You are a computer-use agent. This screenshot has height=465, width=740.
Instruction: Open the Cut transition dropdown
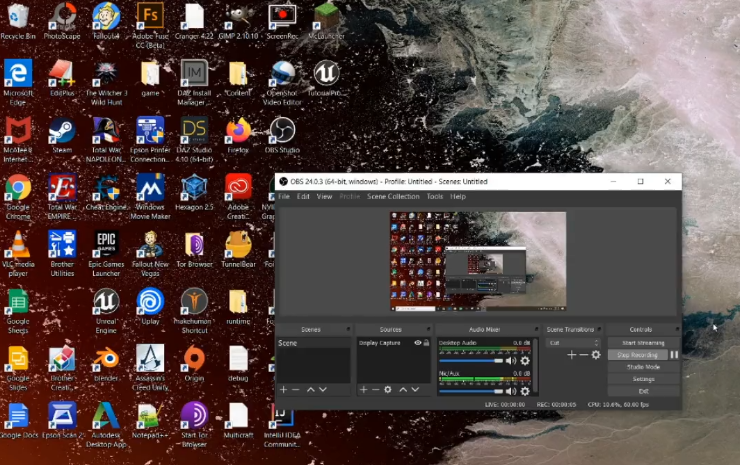[x=573, y=343]
